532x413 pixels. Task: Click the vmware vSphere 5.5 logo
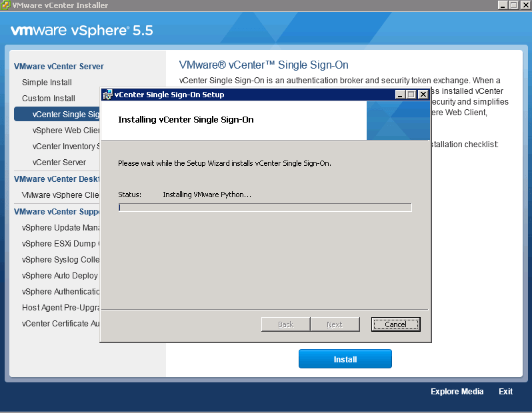[82, 31]
